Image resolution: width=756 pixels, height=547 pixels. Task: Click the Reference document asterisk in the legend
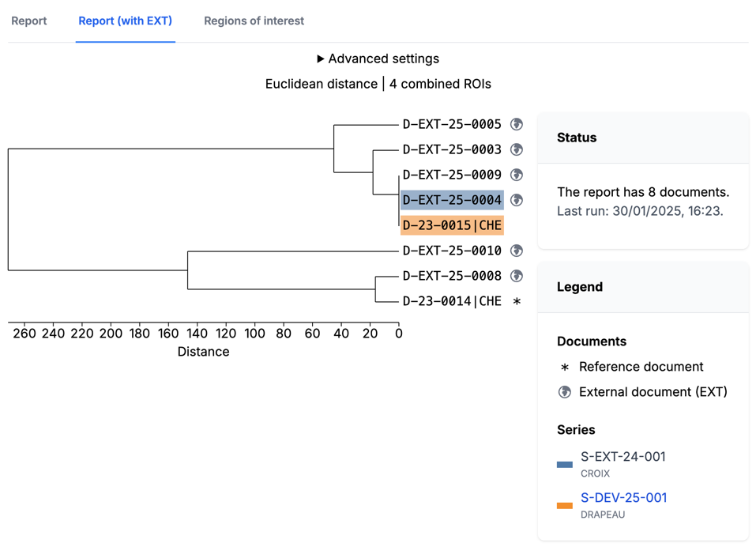[x=564, y=367]
